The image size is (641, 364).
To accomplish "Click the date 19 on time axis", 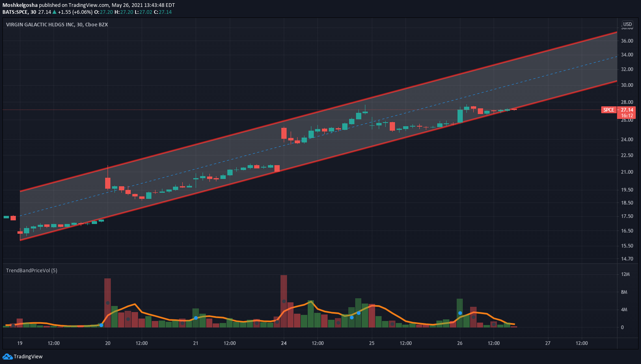I will click(x=20, y=343).
